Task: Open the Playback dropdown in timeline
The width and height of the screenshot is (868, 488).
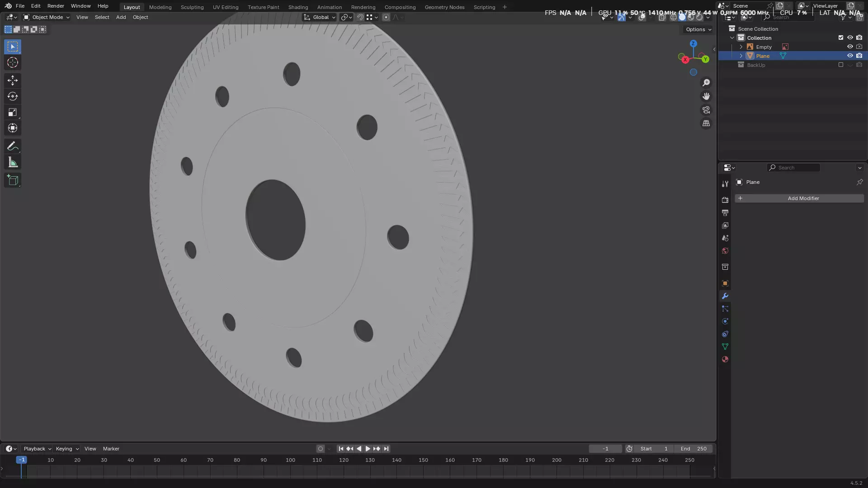Action: [37, 449]
